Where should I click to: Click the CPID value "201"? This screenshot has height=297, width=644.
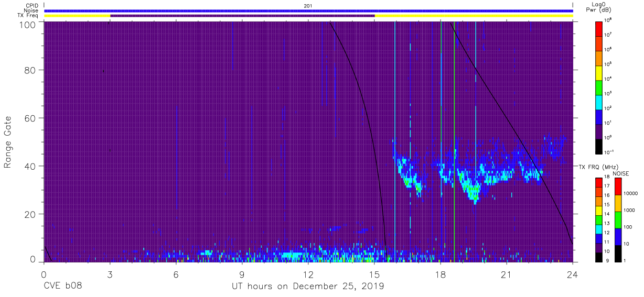pyautogui.click(x=308, y=5)
